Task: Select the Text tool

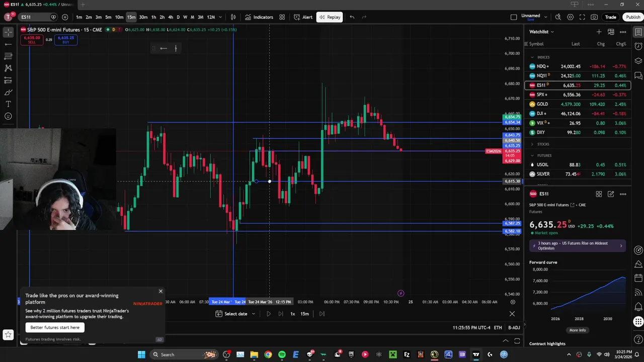Action: (8, 105)
